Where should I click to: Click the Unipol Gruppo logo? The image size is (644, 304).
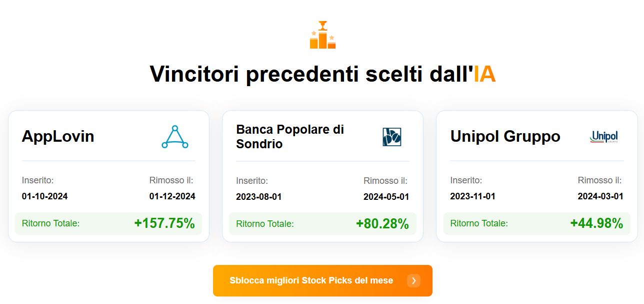[x=604, y=137]
